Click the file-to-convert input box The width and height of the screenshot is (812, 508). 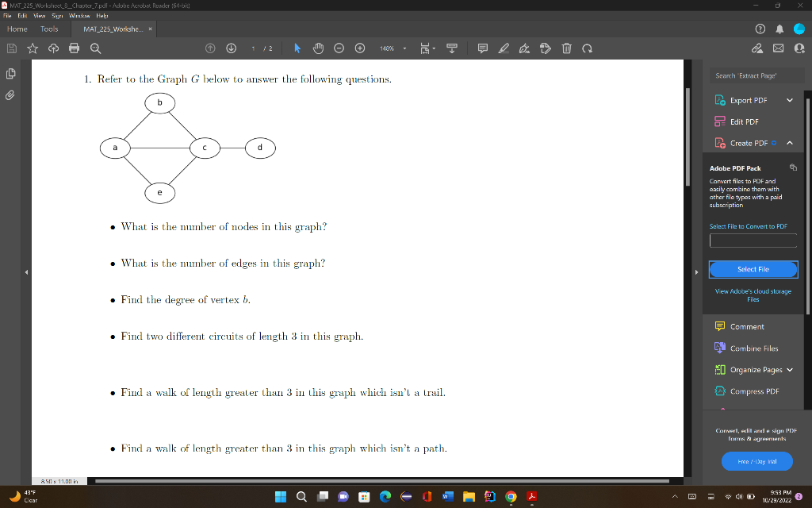click(753, 241)
